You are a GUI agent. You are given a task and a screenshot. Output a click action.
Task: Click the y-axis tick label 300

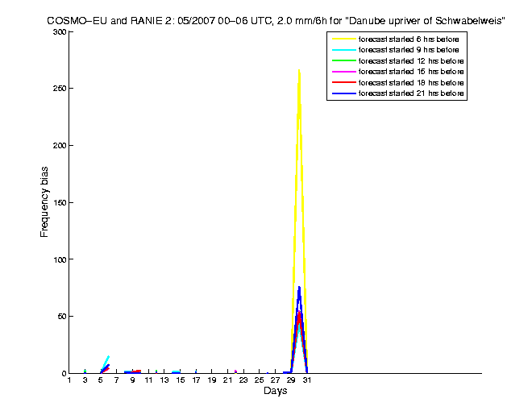click(x=60, y=32)
